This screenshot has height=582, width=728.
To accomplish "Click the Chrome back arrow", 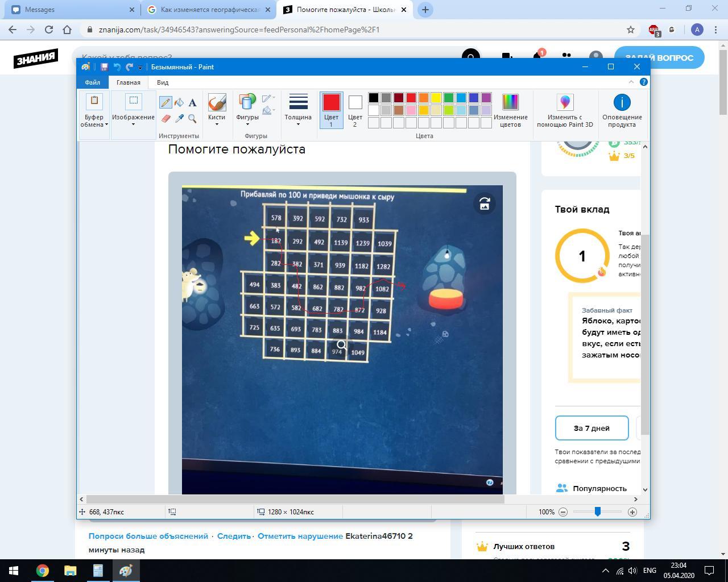I will pos(13,30).
